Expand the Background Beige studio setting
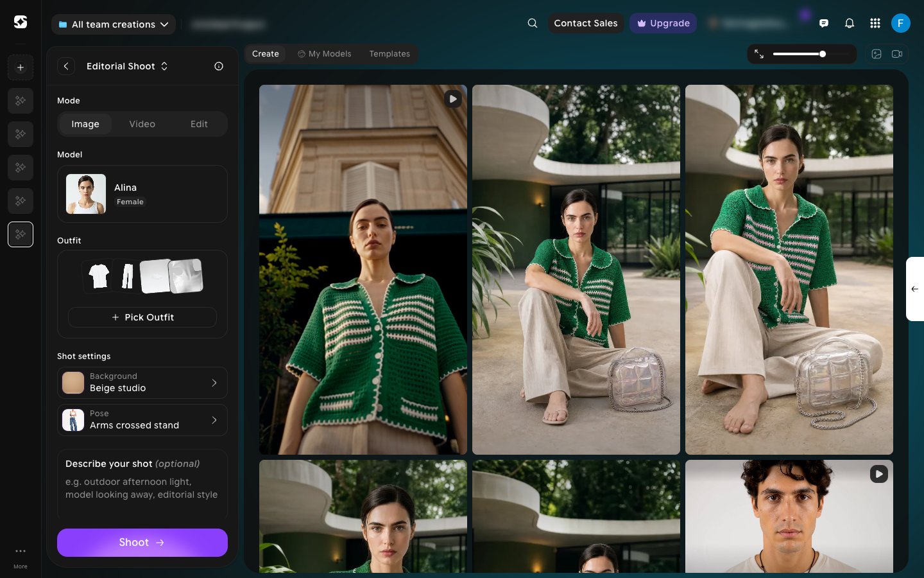924x578 pixels. (x=142, y=383)
